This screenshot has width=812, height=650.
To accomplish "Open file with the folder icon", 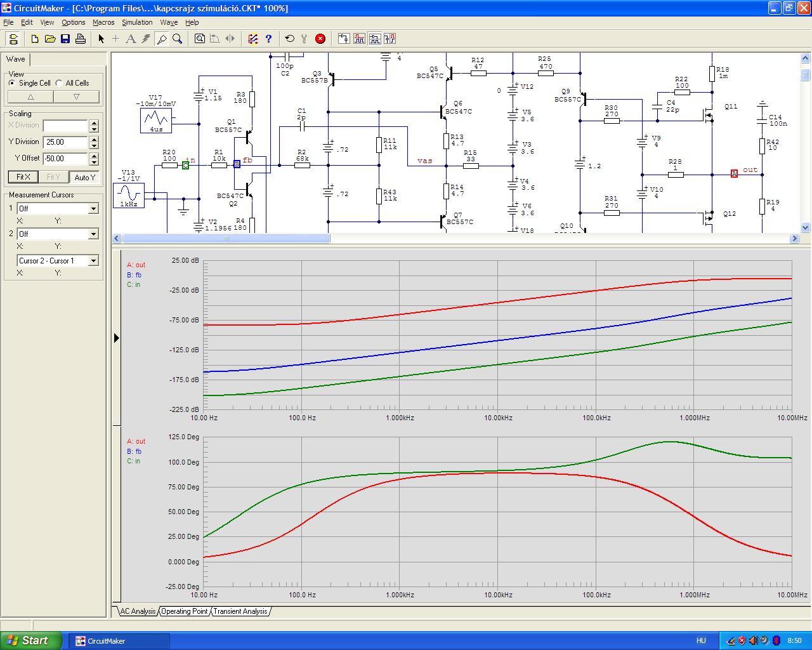I will click(x=50, y=39).
